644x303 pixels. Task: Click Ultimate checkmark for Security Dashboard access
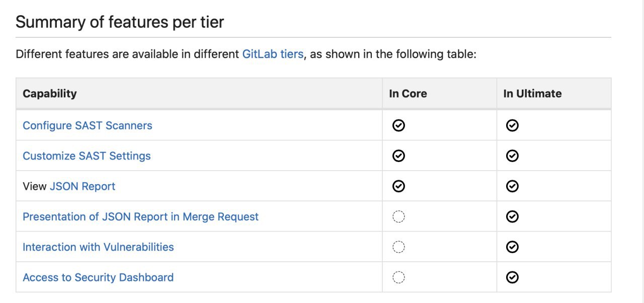coord(512,277)
